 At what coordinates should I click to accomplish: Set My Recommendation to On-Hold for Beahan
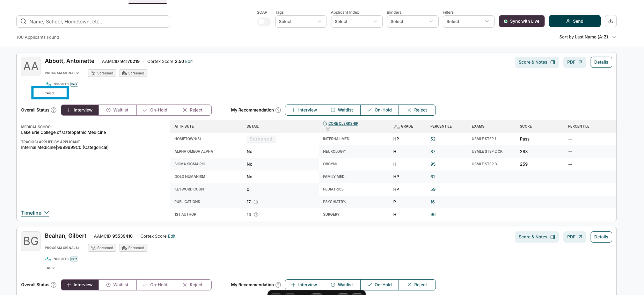(379, 285)
